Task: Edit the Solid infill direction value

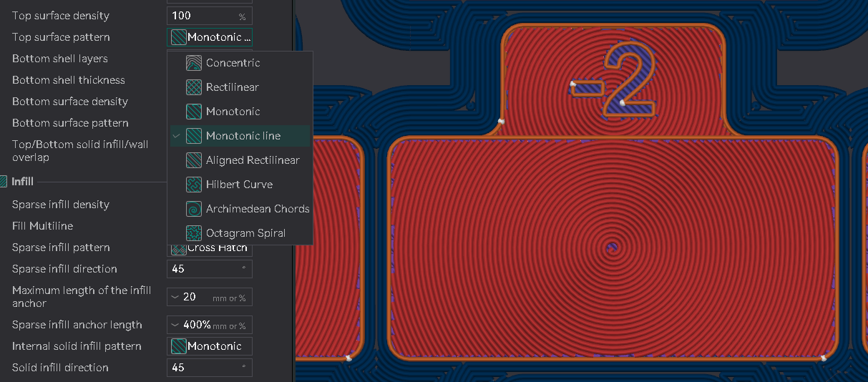Action: click(210, 368)
